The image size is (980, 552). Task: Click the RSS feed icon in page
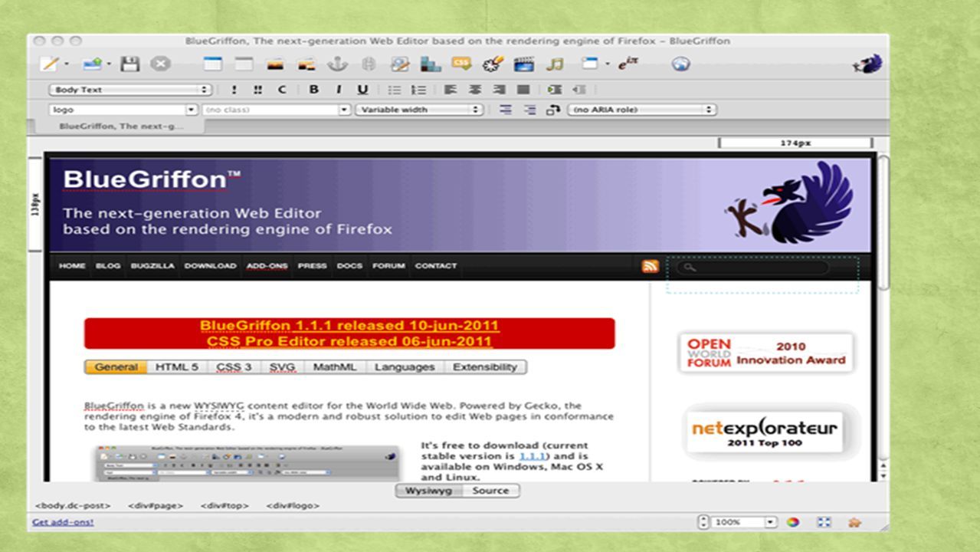651,266
